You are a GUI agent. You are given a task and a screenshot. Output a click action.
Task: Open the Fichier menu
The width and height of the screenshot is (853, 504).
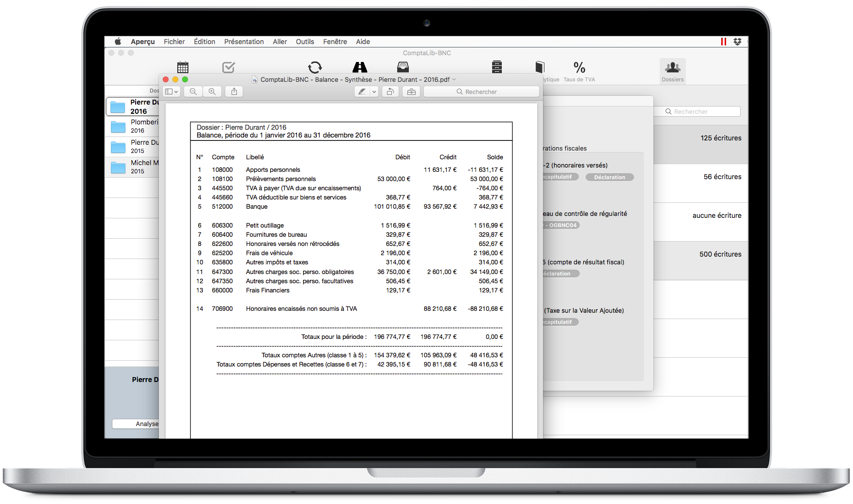(174, 42)
